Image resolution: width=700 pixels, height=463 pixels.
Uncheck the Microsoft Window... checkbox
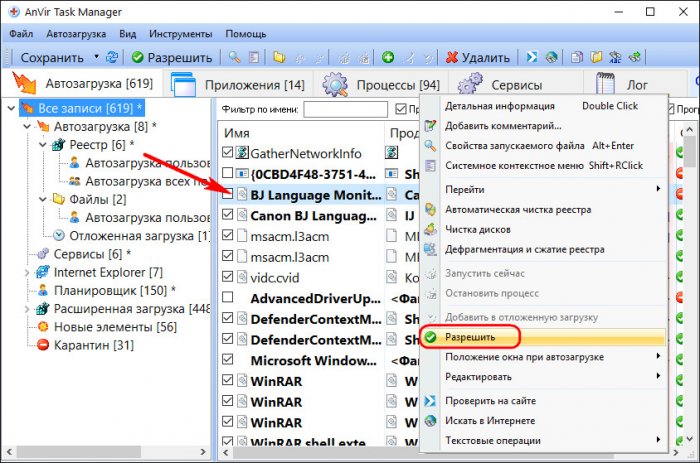228,359
